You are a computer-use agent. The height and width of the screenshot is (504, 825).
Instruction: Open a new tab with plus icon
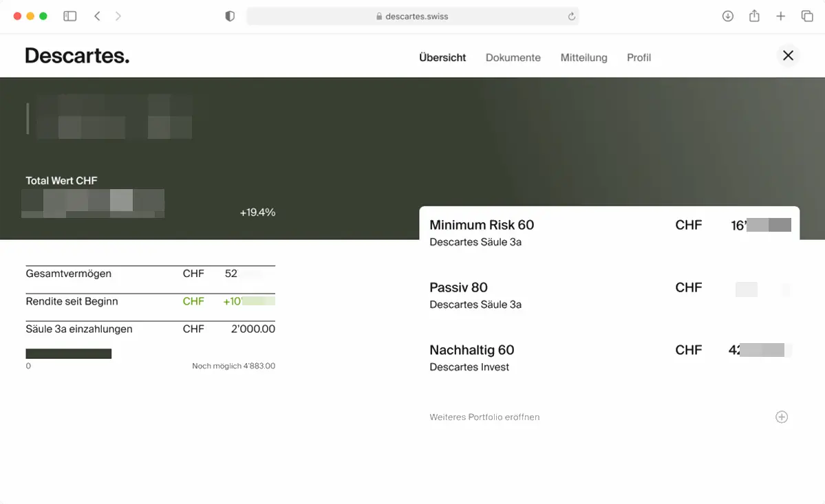(780, 16)
